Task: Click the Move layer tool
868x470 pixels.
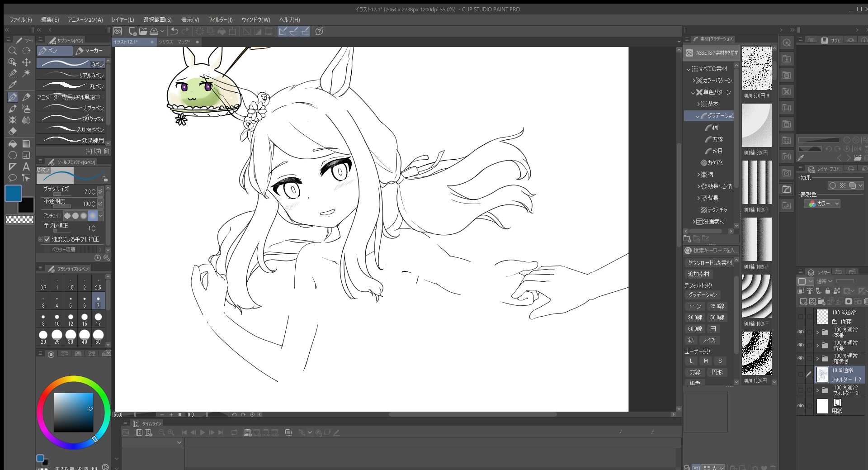Action: pyautogui.click(x=26, y=62)
